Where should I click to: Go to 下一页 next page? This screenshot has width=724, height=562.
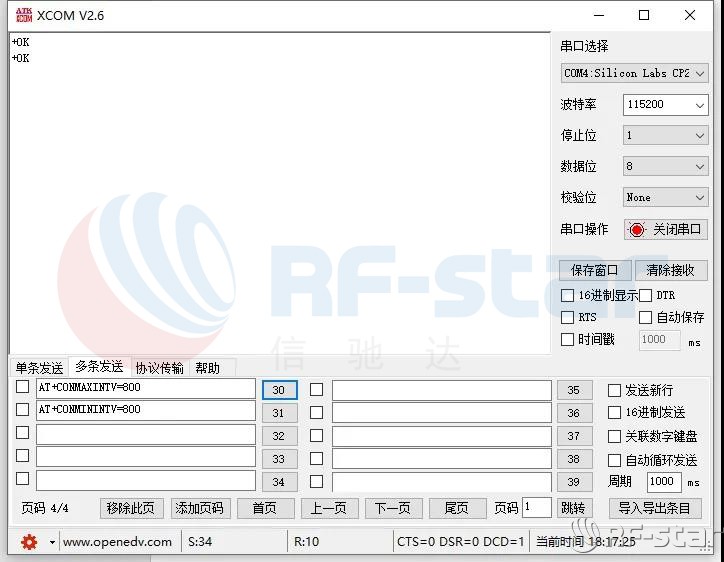392,508
